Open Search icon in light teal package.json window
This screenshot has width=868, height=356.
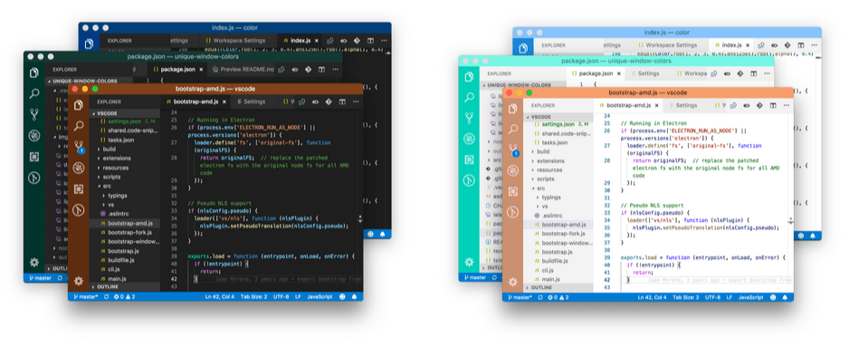(469, 98)
